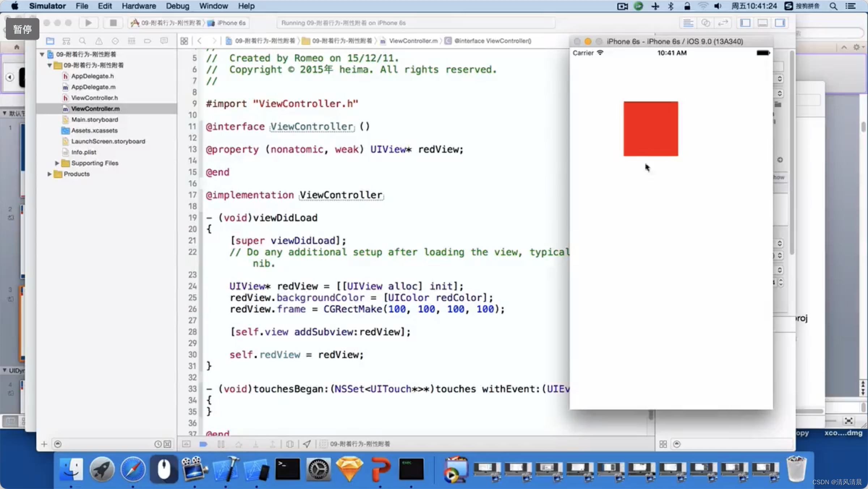Click the Related Items grid icon
Image resolution: width=868 pixels, height=489 pixels.
click(184, 41)
